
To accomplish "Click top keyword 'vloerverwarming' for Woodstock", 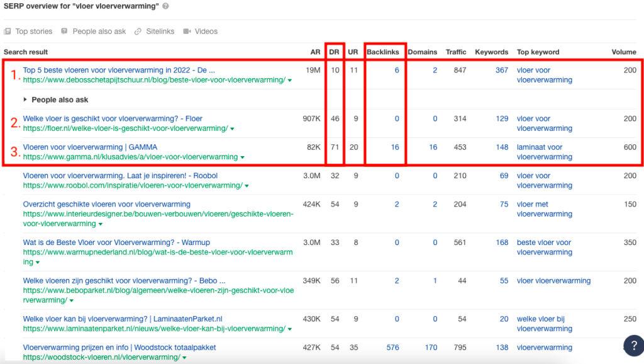I will click(545, 347).
